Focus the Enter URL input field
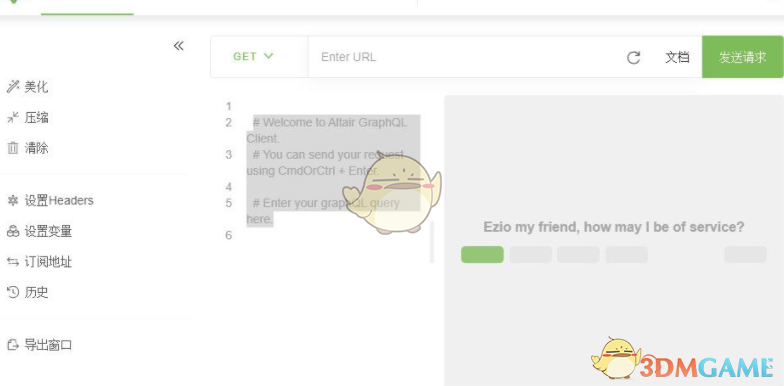 point(465,57)
